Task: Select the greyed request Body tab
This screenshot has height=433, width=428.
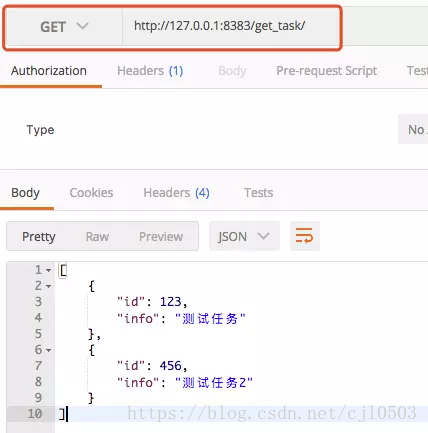Action: [232, 71]
